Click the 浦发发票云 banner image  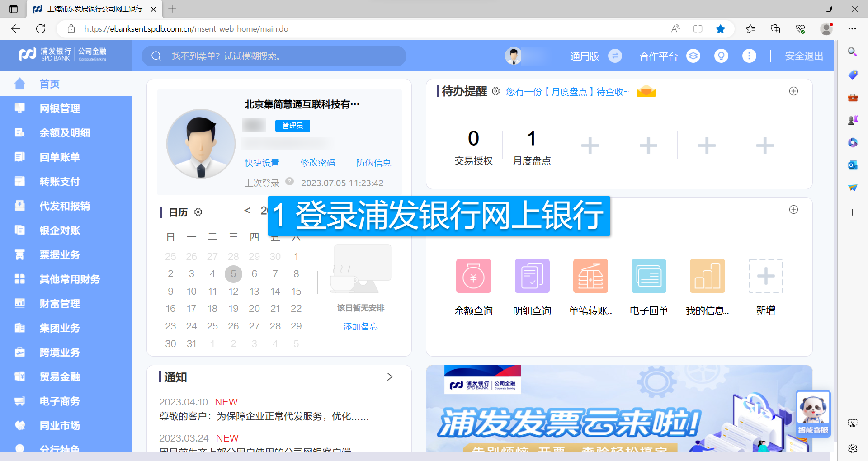tap(619, 409)
